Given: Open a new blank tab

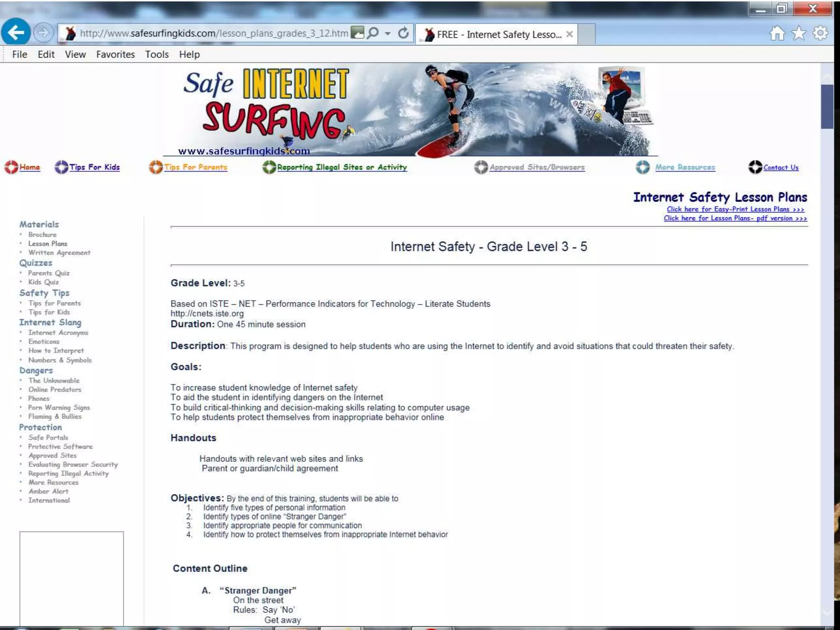Looking at the screenshot, I should pos(587,34).
